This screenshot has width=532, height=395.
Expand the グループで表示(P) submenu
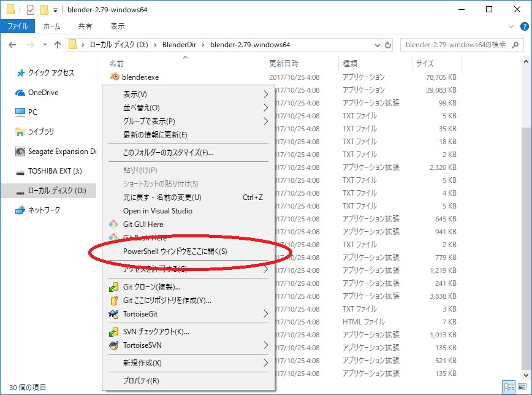click(265, 121)
